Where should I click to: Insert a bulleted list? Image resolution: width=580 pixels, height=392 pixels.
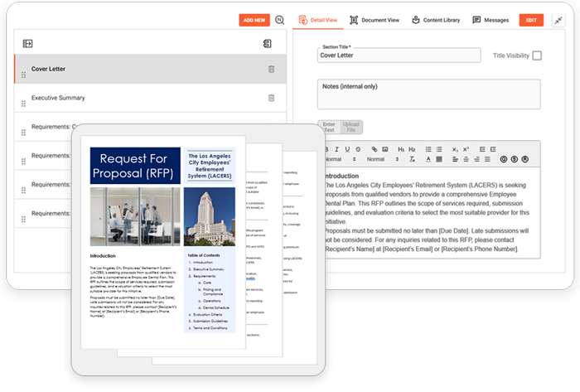439,149
